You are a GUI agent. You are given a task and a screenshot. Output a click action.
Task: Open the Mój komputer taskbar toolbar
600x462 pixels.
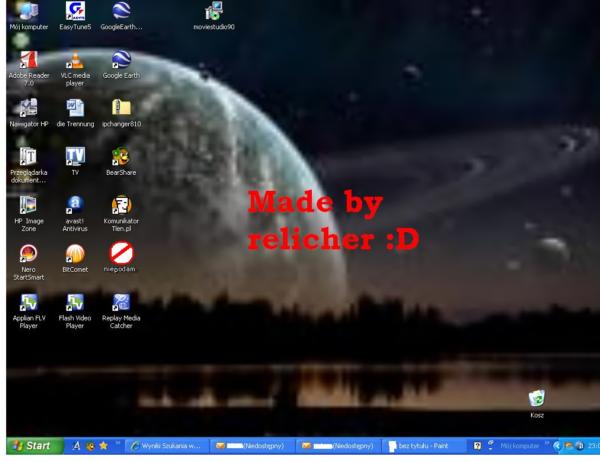[x=519, y=446]
